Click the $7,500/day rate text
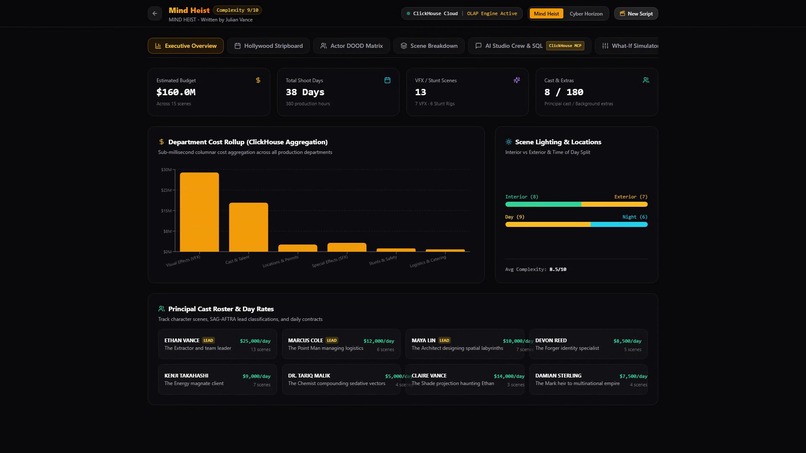Viewport: 806px width, 453px height. (633, 376)
